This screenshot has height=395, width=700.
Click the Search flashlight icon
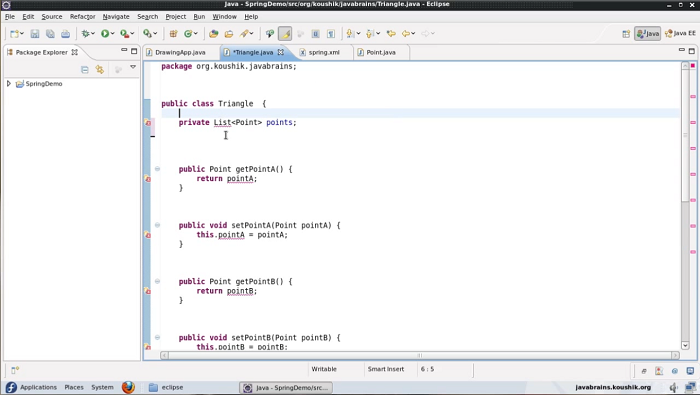click(244, 33)
